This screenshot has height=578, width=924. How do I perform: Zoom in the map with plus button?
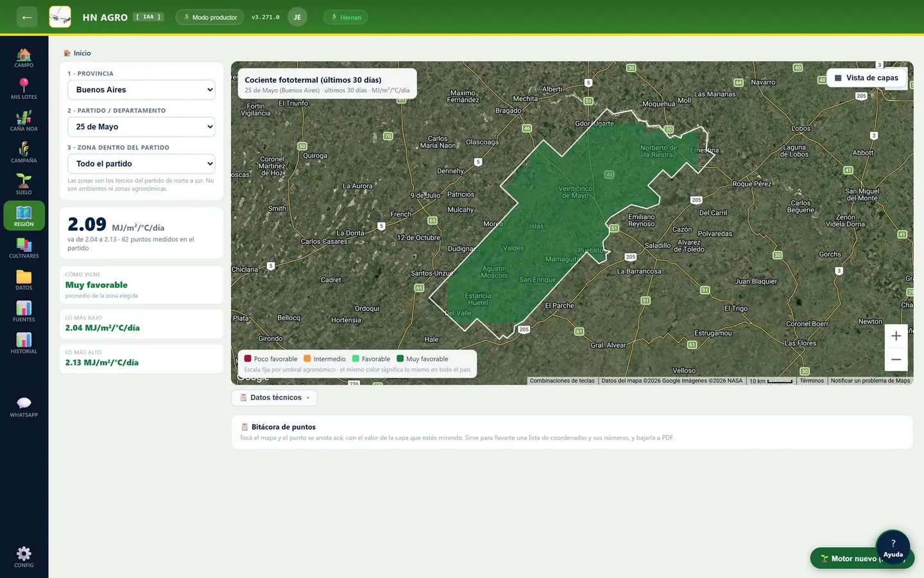pos(896,336)
